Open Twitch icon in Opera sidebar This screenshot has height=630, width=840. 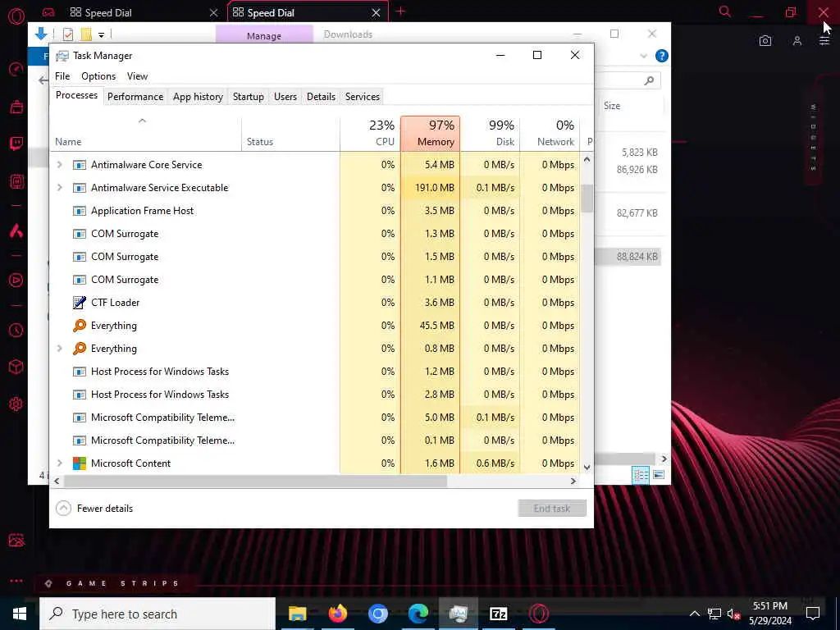[x=16, y=144]
